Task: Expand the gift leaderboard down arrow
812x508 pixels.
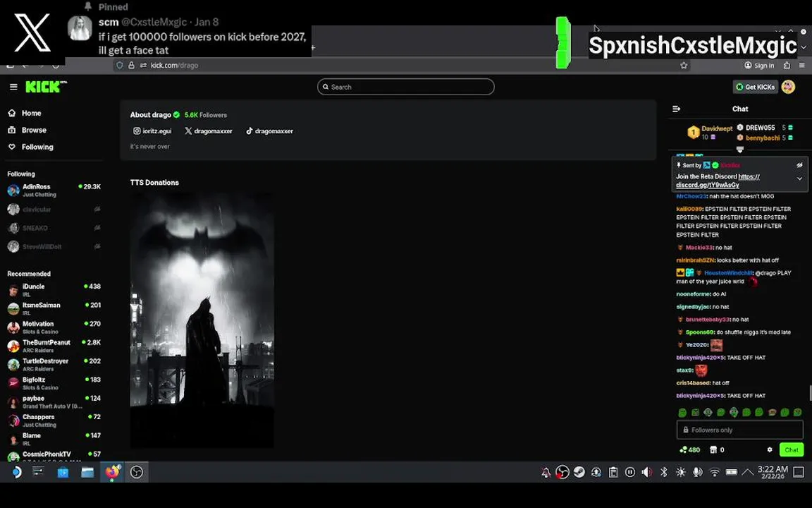Action: coord(740,150)
